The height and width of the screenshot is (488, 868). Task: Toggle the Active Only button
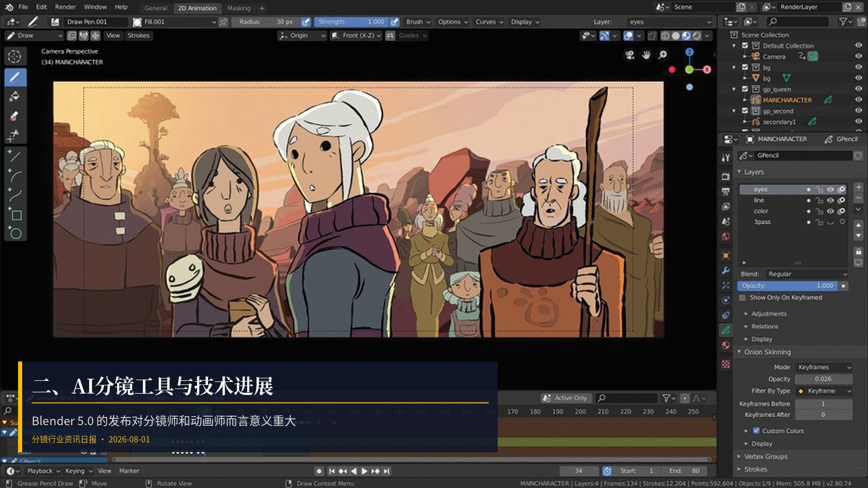click(566, 398)
